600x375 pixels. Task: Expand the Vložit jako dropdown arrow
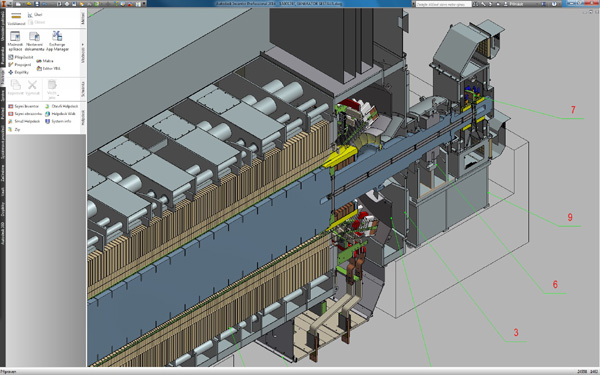pos(58,95)
